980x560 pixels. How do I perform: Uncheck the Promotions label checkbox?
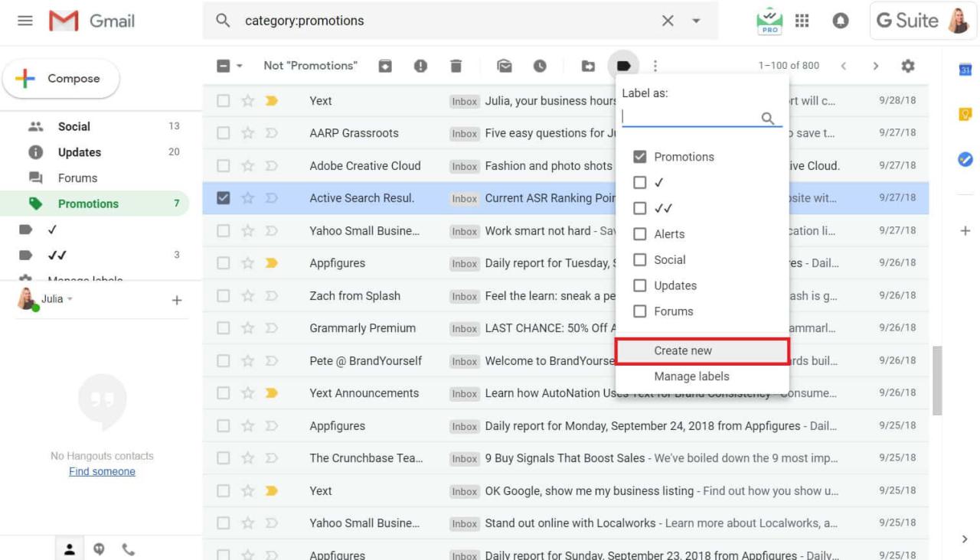[x=640, y=156]
